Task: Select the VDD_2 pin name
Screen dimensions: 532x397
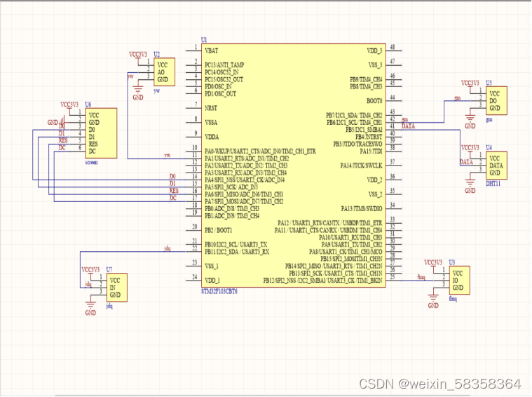Action: point(374,180)
